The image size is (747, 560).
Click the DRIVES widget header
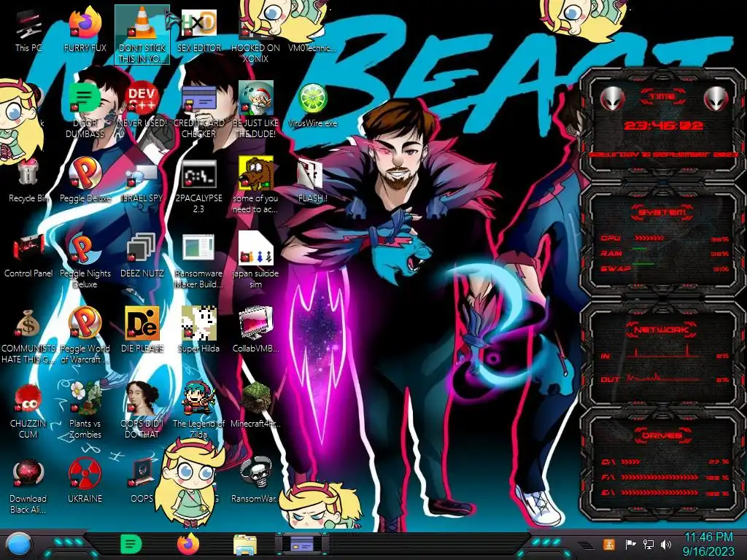tap(662, 435)
